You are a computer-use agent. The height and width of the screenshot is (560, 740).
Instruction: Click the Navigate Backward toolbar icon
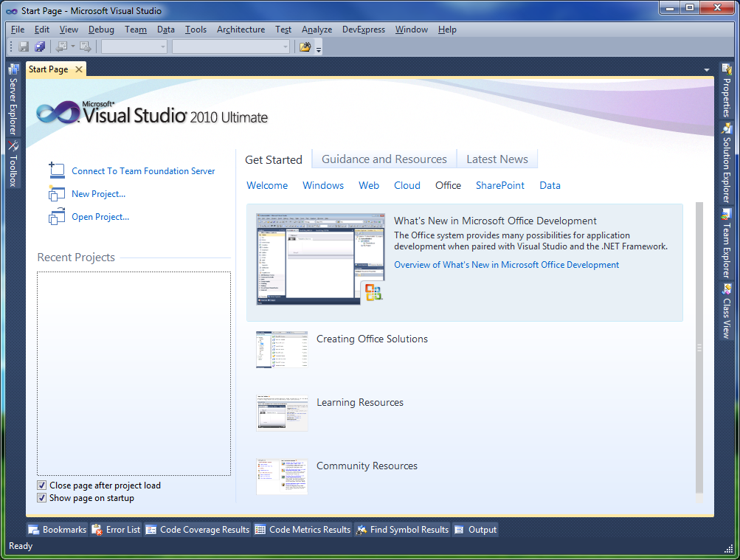click(61, 46)
